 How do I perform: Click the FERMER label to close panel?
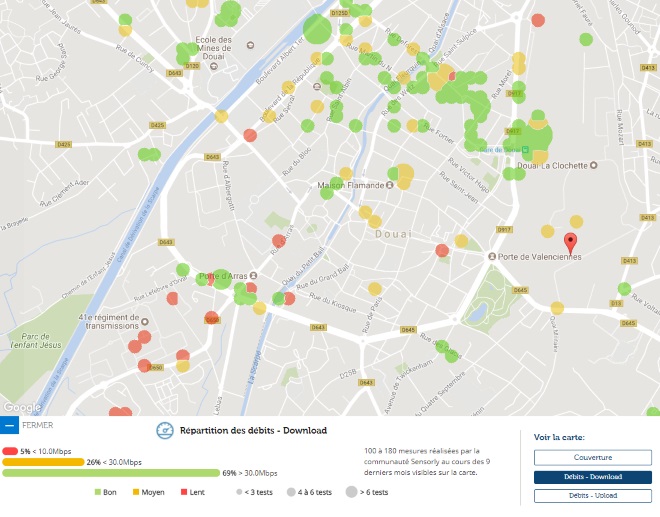click(x=37, y=425)
